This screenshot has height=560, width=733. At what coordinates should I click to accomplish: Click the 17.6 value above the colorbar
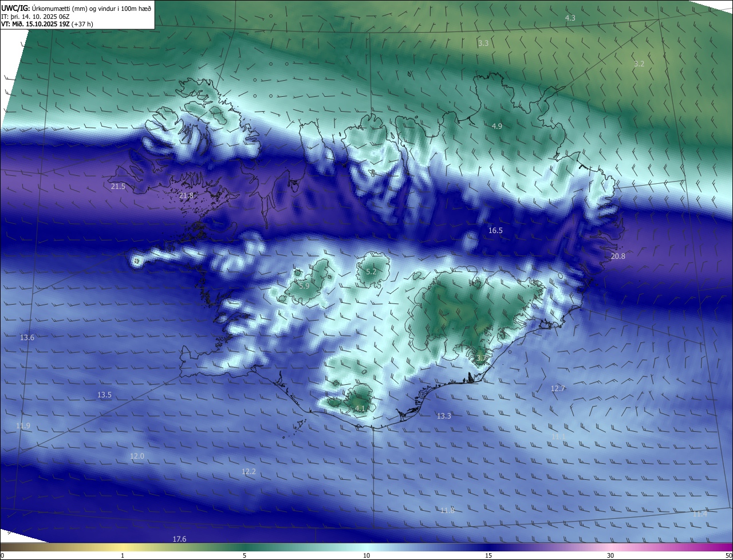[x=179, y=539]
